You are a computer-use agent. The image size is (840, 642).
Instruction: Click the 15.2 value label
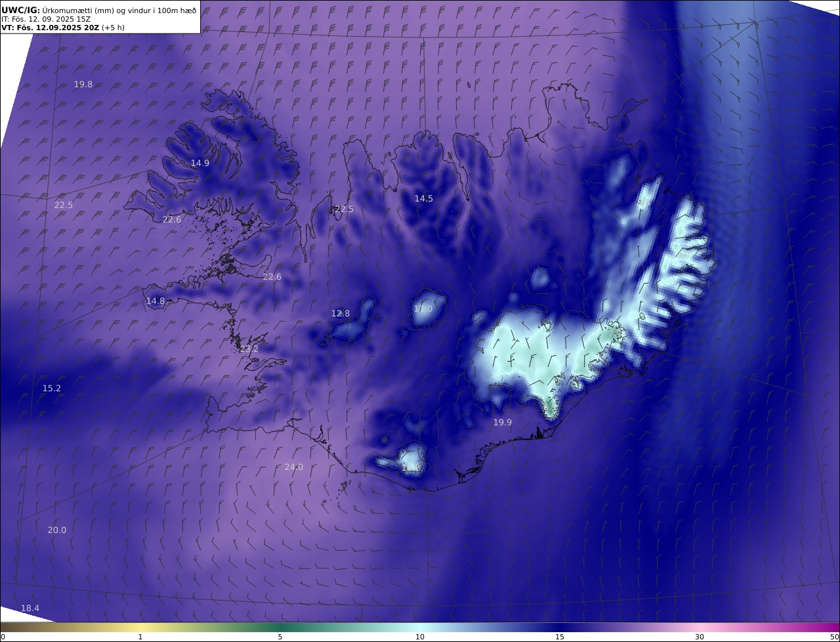pos(52,388)
